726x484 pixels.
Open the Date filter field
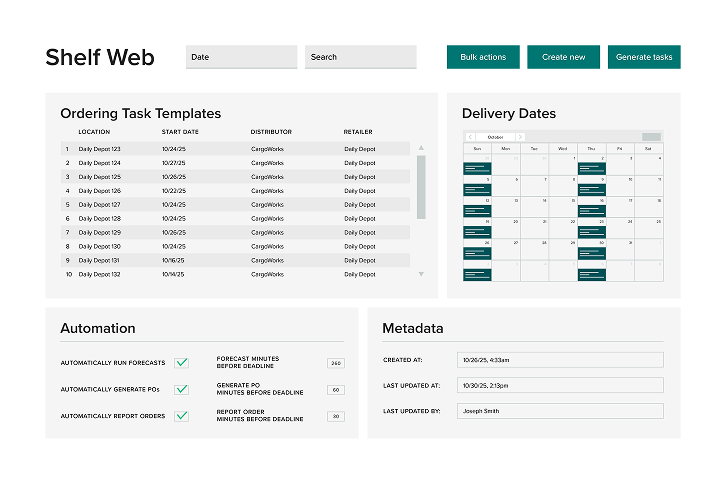[241, 57]
